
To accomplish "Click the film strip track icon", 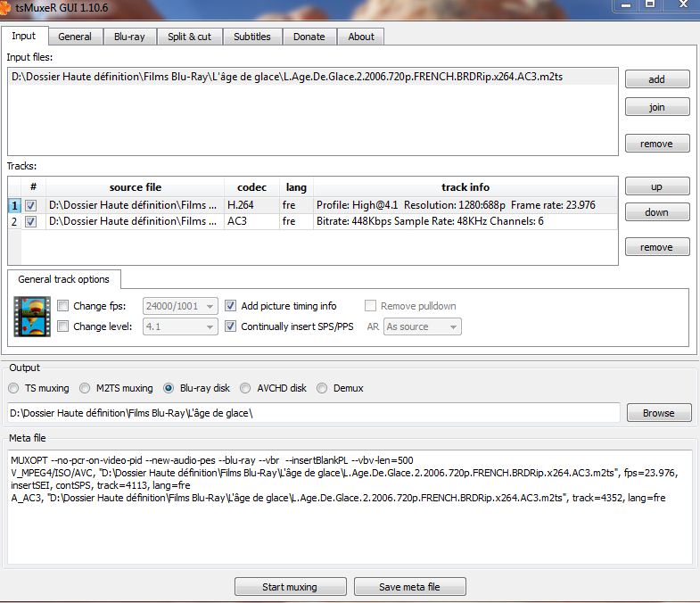I will 32,317.
